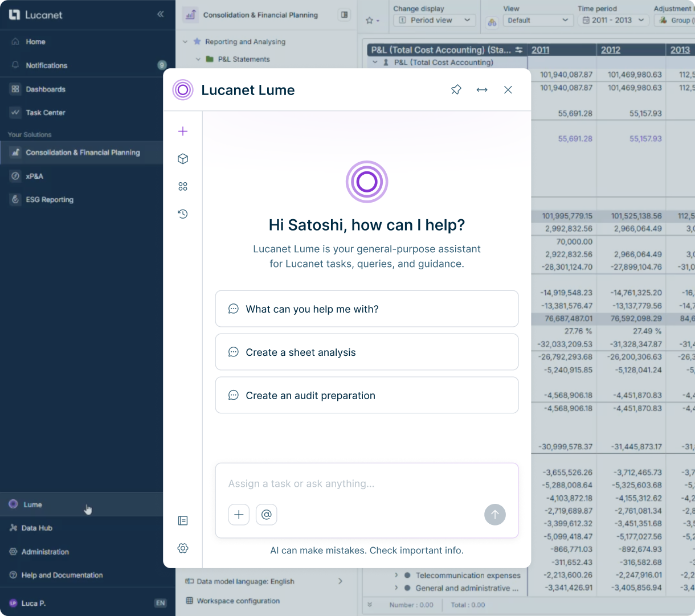Screen dimensions: 695x616
Task: Open Lume settings gear icon
Action: coord(183,548)
